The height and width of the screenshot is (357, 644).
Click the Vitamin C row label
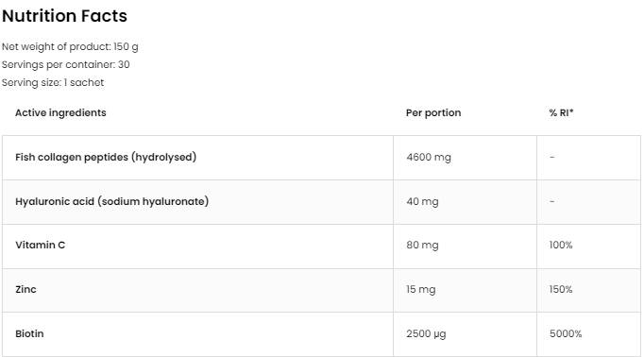[x=41, y=246]
